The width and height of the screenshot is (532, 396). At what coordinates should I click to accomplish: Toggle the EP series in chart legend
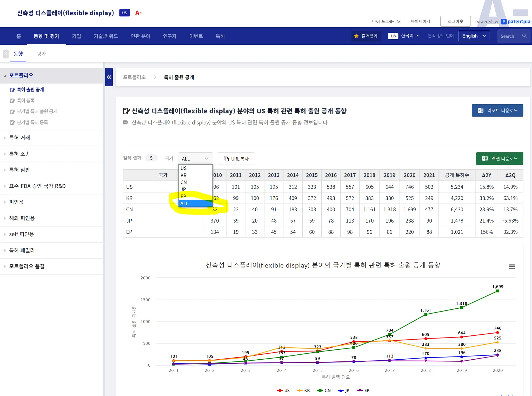click(363, 390)
